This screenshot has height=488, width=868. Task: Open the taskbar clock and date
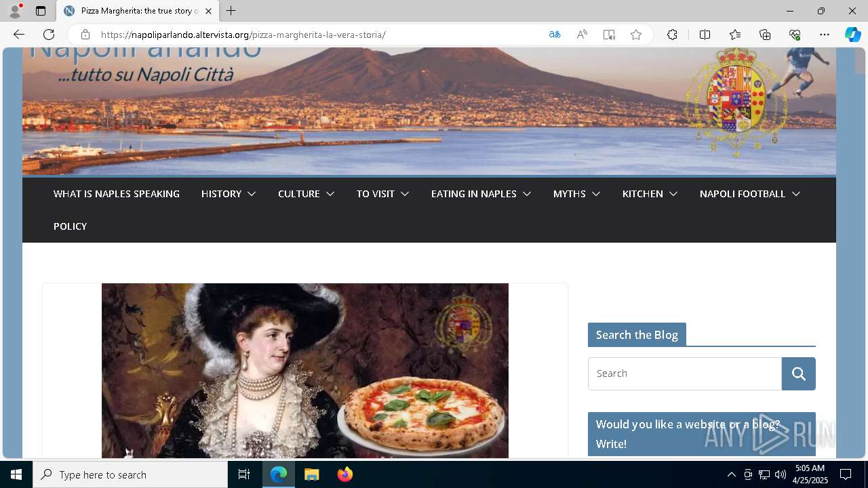tap(810, 474)
